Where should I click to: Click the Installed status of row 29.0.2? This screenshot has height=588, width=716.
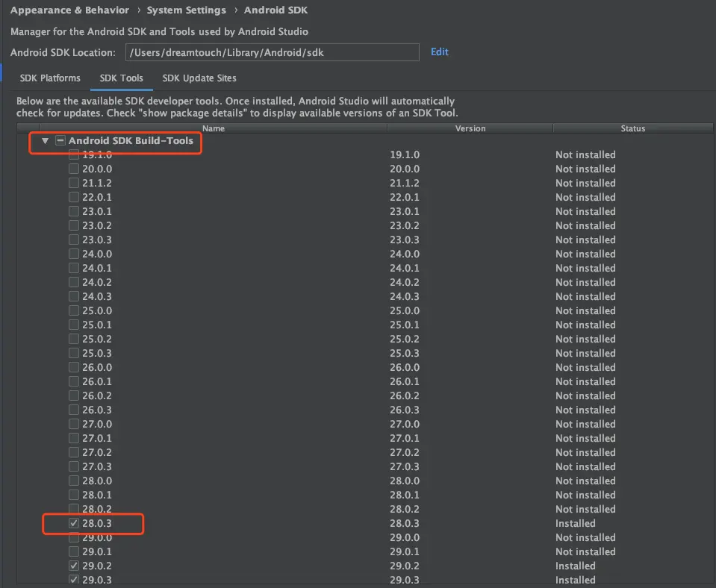[576, 566]
